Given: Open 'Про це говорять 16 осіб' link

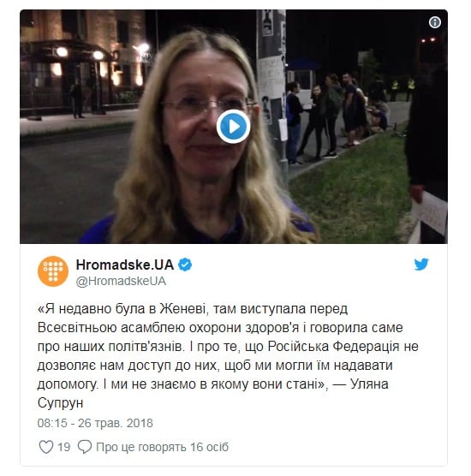Looking at the screenshot, I should [162, 447].
